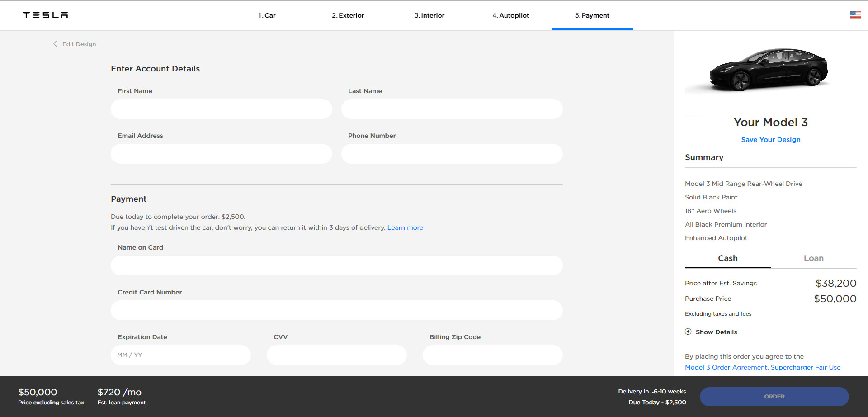The width and height of the screenshot is (868, 417).
Task: Go to the 2. Exterior step
Action: tap(348, 15)
